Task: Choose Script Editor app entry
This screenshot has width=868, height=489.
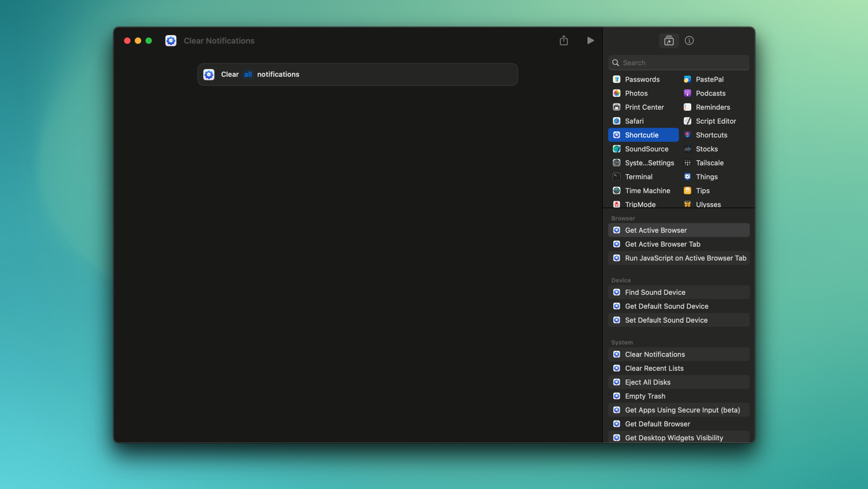Action: pyautogui.click(x=716, y=121)
